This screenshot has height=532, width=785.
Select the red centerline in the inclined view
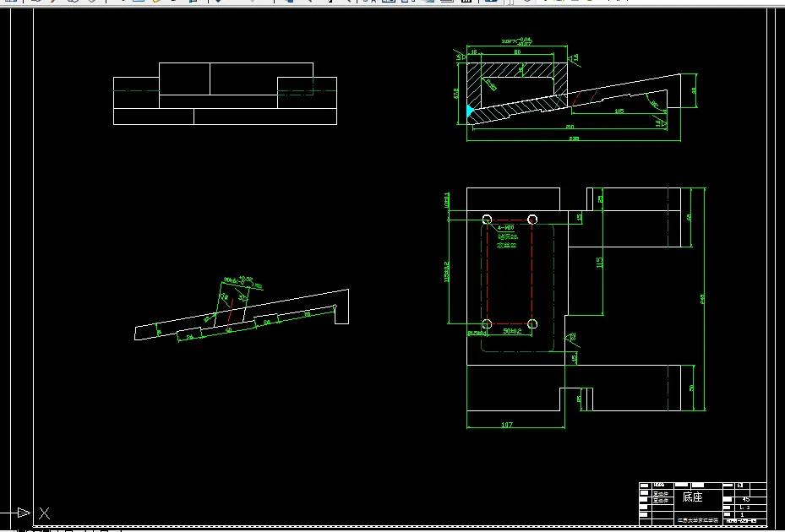pos(231,313)
